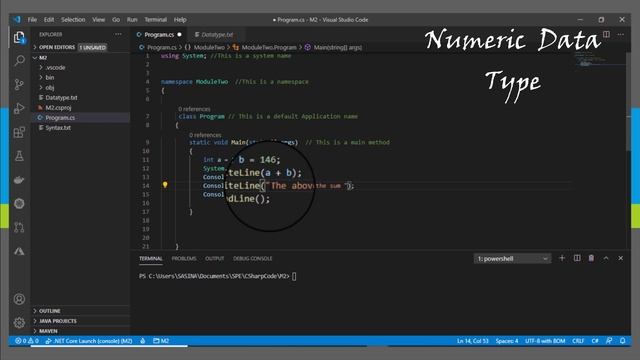This screenshot has width=640, height=360.
Task: Switch to the OUTPUT panel tab
Action: [x=215, y=258]
